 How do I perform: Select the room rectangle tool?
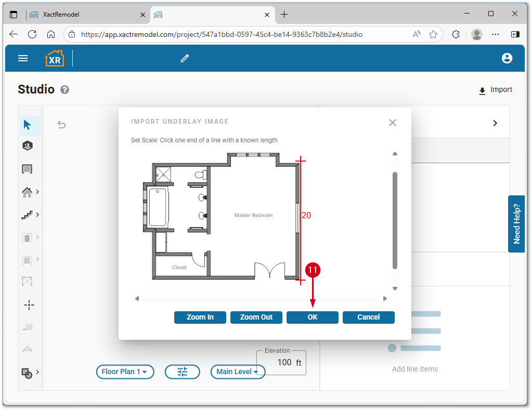point(28,169)
